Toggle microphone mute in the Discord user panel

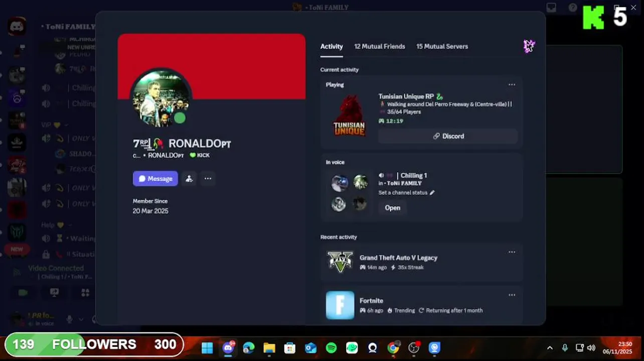pos(70,319)
